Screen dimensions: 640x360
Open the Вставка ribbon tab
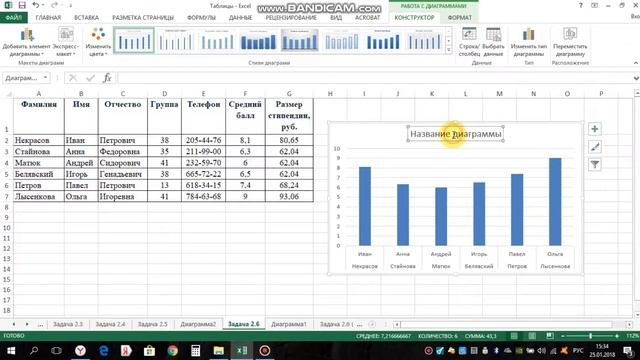pos(87,18)
